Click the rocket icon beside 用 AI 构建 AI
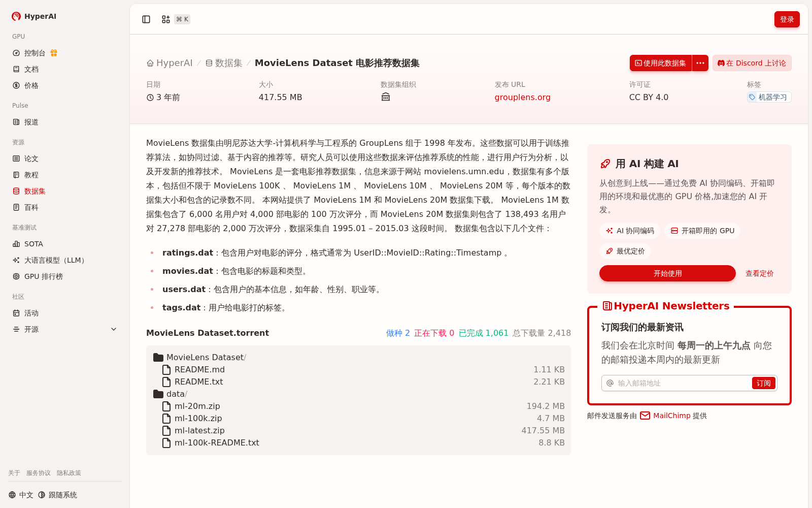 pyautogui.click(x=605, y=164)
